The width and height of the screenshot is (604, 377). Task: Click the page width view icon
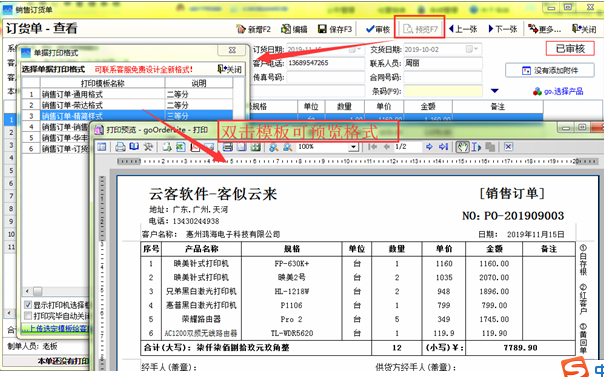click(228, 147)
